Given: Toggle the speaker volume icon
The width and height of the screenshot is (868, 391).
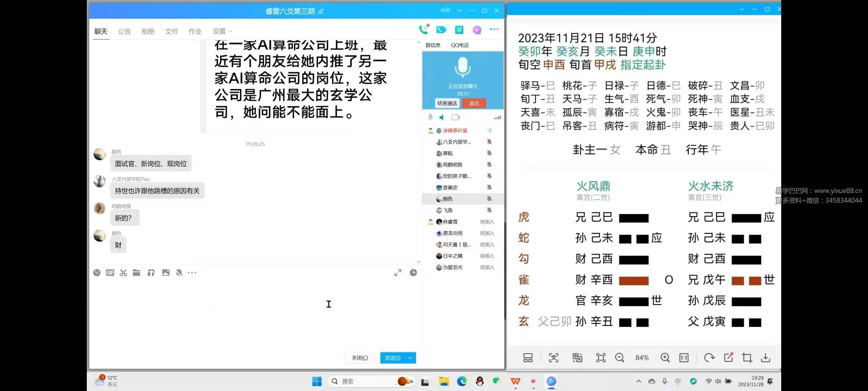Looking at the screenshot, I should click(442, 117).
